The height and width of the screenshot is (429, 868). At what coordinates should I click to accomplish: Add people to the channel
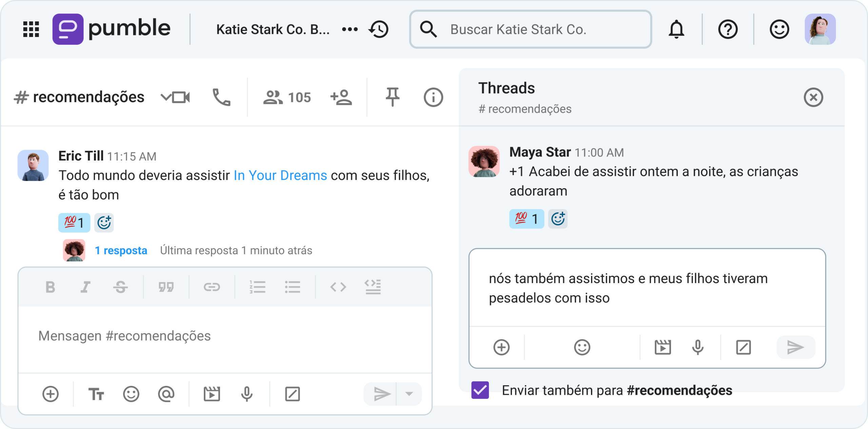click(341, 97)
